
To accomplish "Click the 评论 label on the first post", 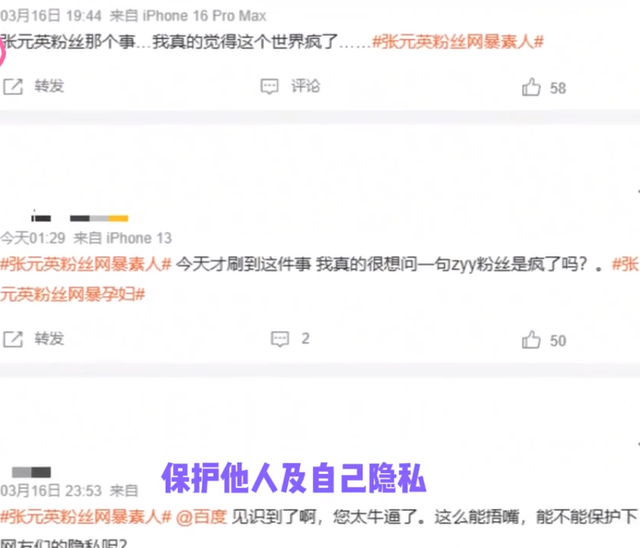I will 306,86.
